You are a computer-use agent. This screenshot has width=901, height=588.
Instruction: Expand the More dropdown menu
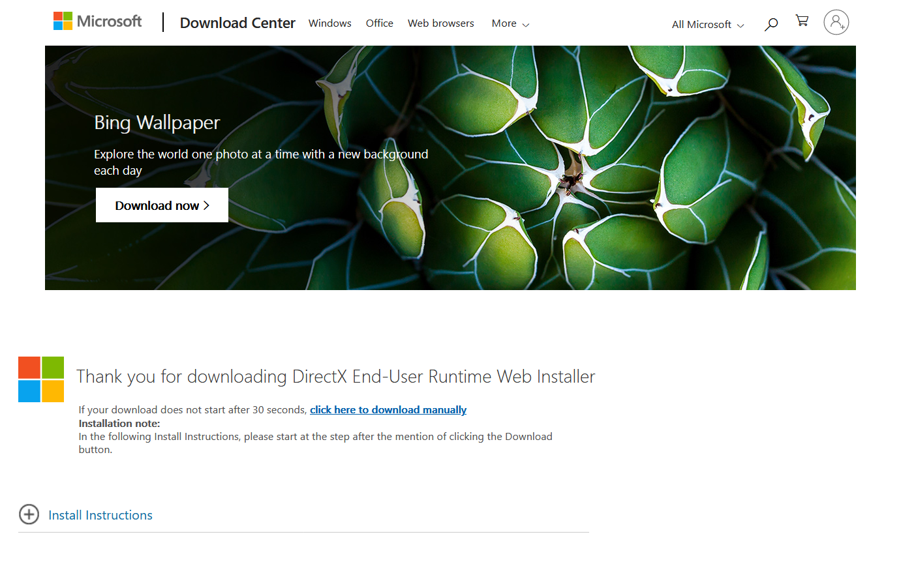(510, 23)
